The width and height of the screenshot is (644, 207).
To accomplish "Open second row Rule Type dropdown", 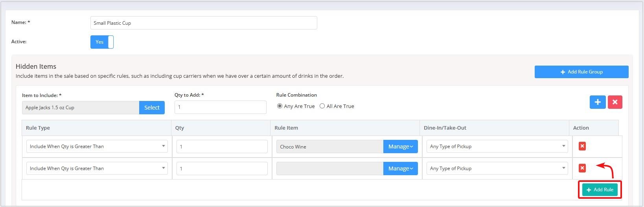I will point(97,169).
